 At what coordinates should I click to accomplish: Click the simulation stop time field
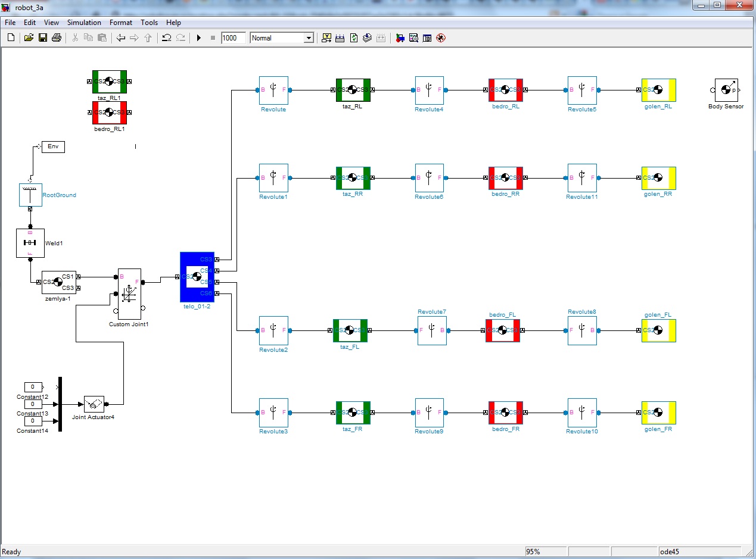(232, 38)
